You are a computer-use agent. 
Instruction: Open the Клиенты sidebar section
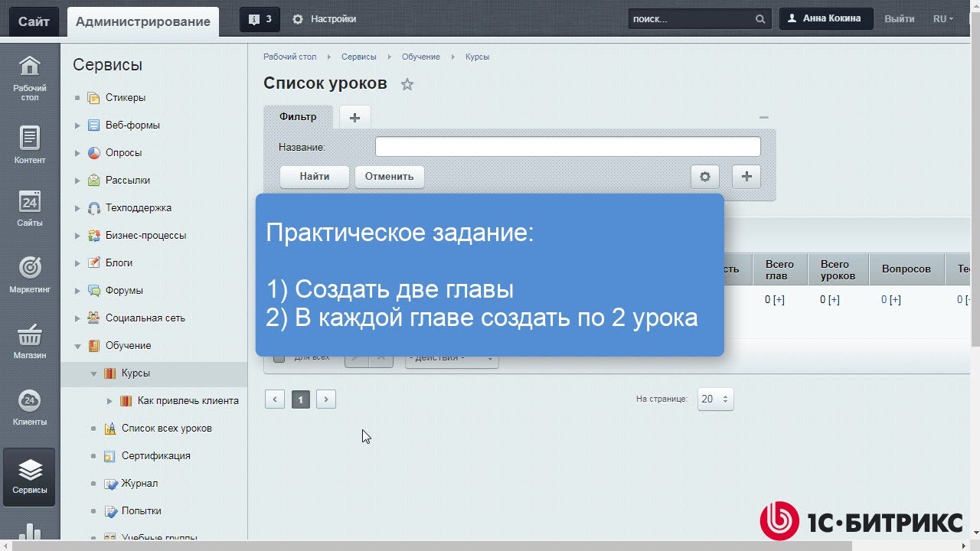pyautogui.click(x=30, y=407)
